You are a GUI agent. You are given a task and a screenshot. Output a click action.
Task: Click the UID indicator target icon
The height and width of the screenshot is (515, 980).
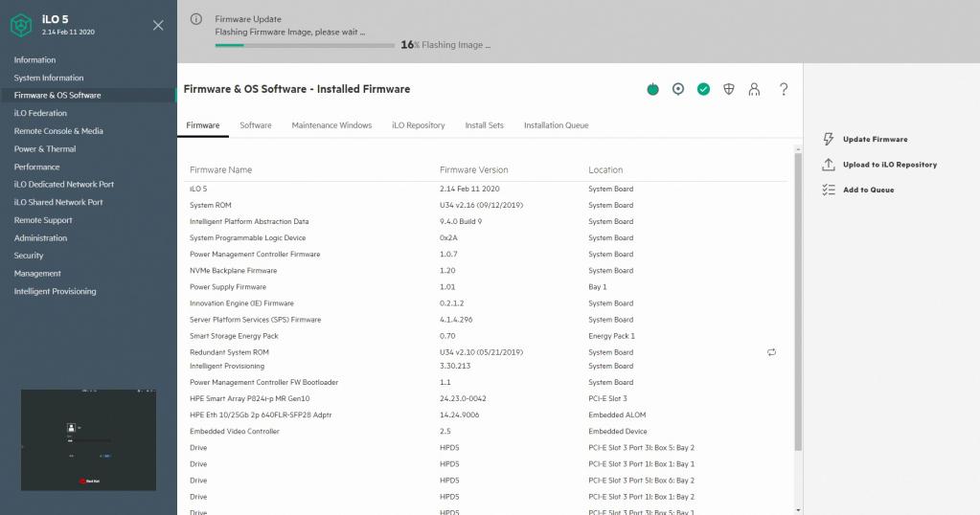click(x=678, y=89)
